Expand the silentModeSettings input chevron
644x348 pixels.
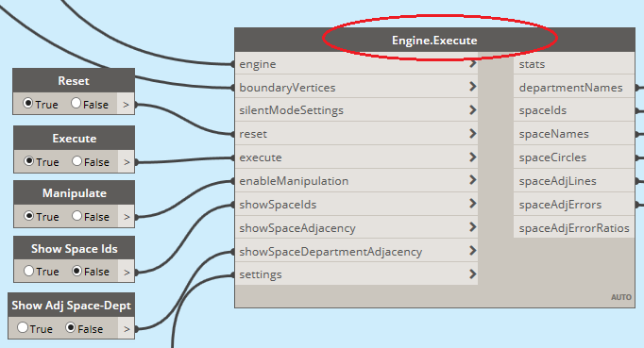coord(473,110)
